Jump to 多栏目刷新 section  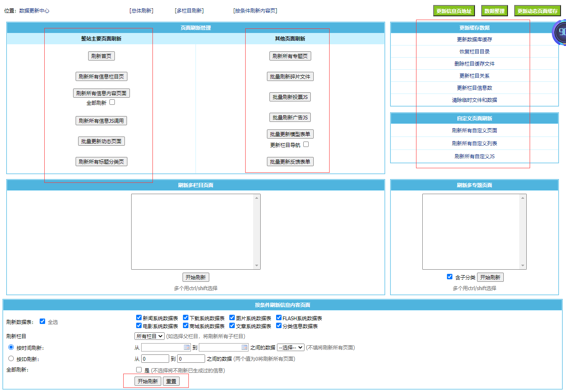click(189, 11)
